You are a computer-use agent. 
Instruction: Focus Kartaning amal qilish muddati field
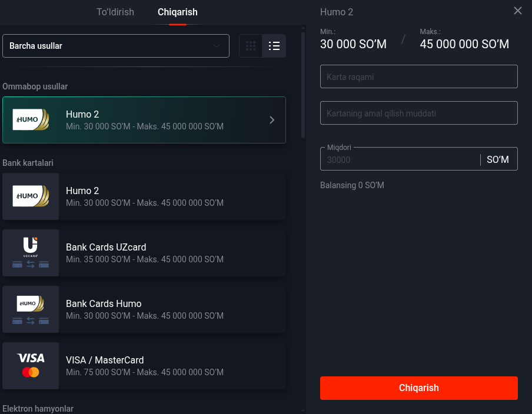click(418, 113)
